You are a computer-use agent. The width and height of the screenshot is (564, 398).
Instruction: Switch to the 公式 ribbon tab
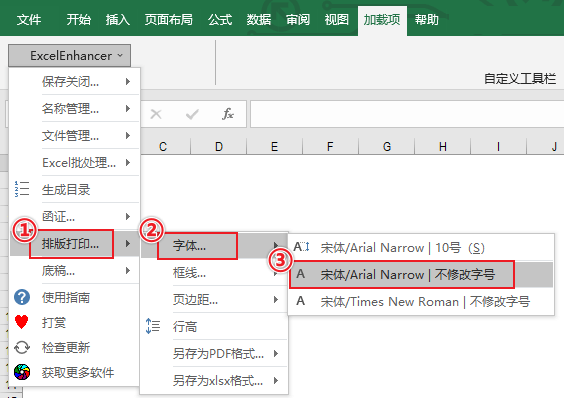coord(220,19)
